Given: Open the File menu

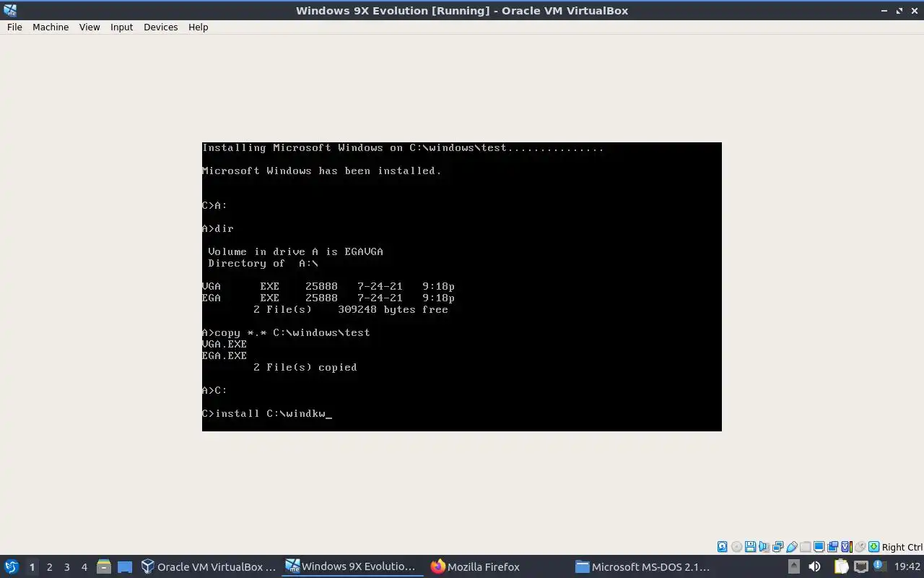Looking at the screenshot, I should [x=14, y=27].
